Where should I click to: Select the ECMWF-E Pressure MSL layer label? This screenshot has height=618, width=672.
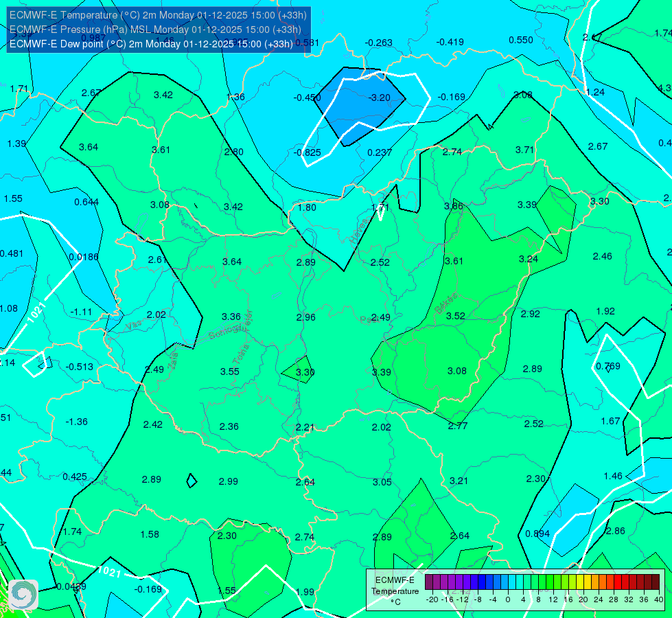coord(155,30)
